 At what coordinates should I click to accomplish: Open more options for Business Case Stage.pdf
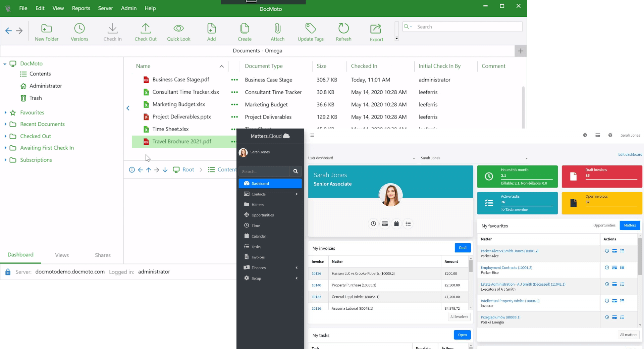click(x=234, y=80)
